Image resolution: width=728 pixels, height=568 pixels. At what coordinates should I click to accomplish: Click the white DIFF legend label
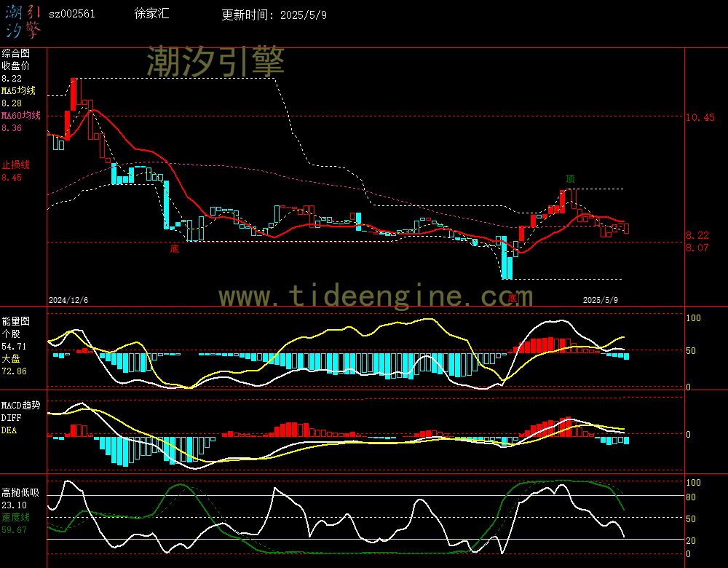click(x=11, y=417)
